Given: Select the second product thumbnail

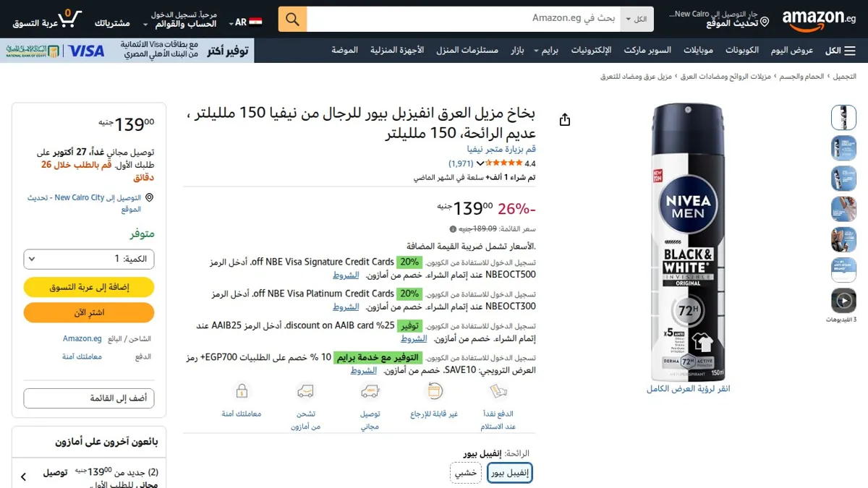Looking at the screenshot, I should click(843, 147).
